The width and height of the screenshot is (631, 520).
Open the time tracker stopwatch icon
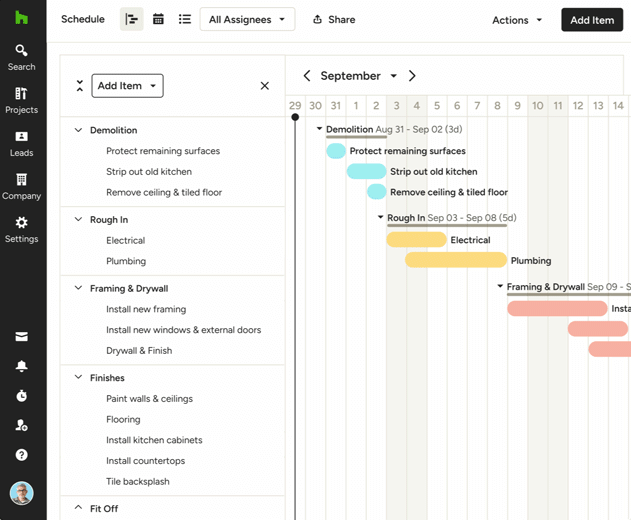[21, 396]
